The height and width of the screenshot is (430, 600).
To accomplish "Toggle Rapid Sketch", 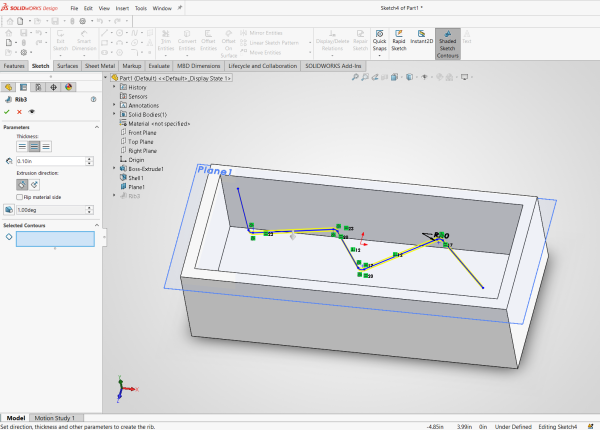I will tap(399, 41).
